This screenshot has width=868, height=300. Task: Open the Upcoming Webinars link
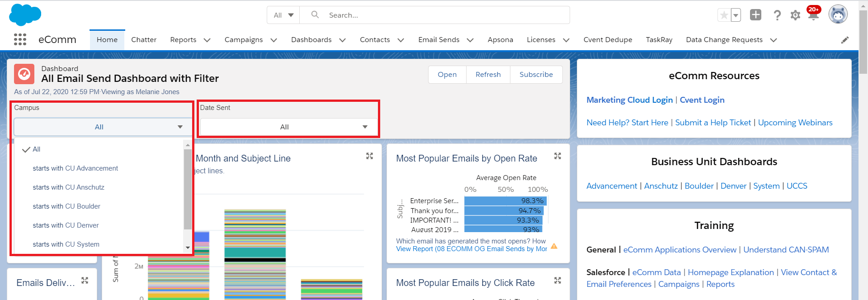click(795, 123)
